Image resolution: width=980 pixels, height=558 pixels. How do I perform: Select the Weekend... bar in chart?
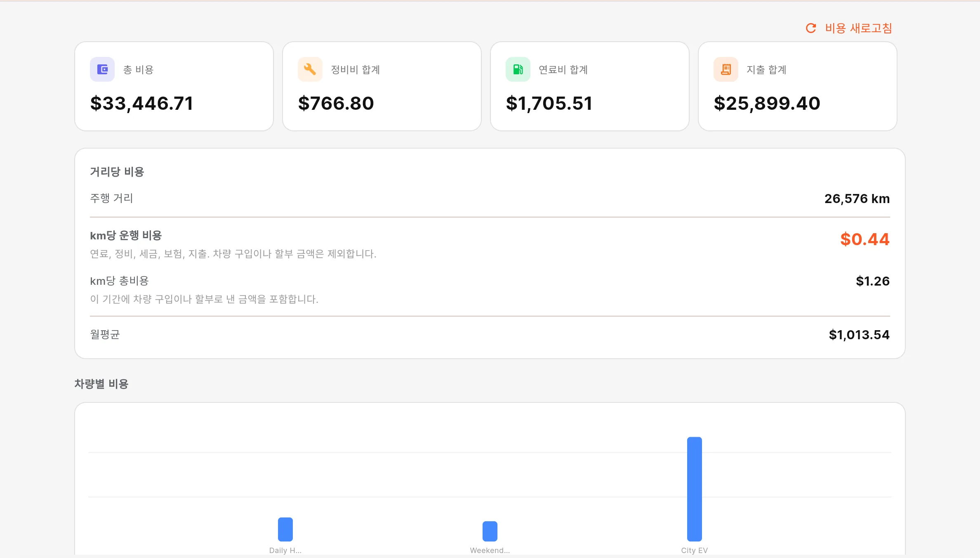(490, 531)
